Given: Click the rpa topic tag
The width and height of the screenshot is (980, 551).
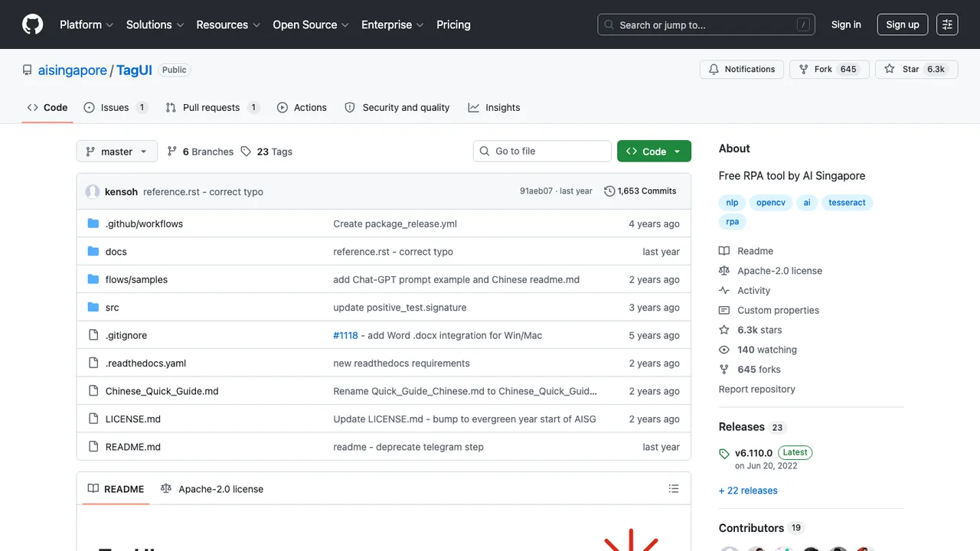Looking at the screenshot, I should pos(733,222).
